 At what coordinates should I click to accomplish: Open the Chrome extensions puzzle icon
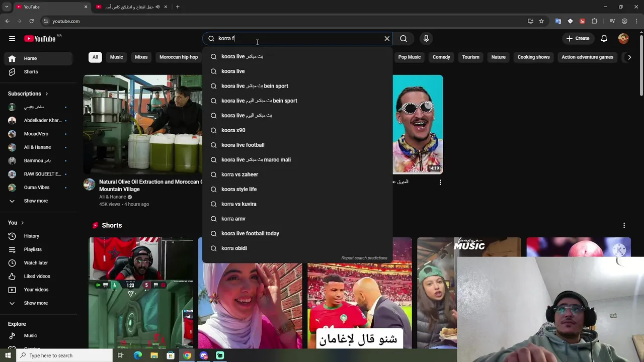tap(594, 21)
